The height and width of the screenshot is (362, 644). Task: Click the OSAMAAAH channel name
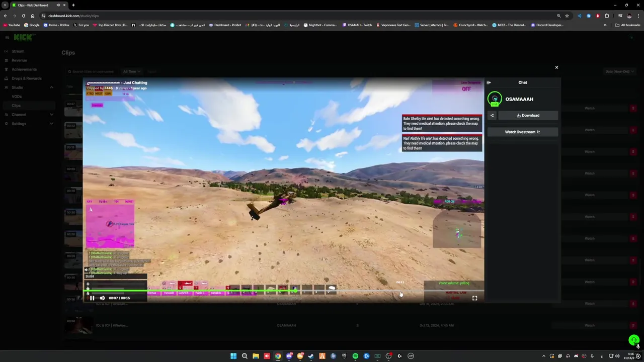[x=519, y=99]
